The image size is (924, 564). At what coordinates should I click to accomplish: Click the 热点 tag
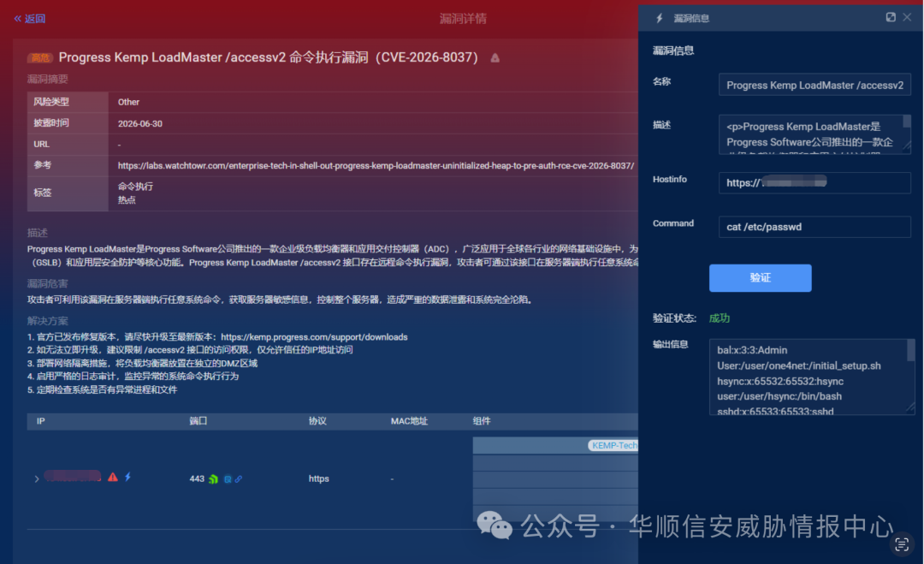click(x=127, y=200)
